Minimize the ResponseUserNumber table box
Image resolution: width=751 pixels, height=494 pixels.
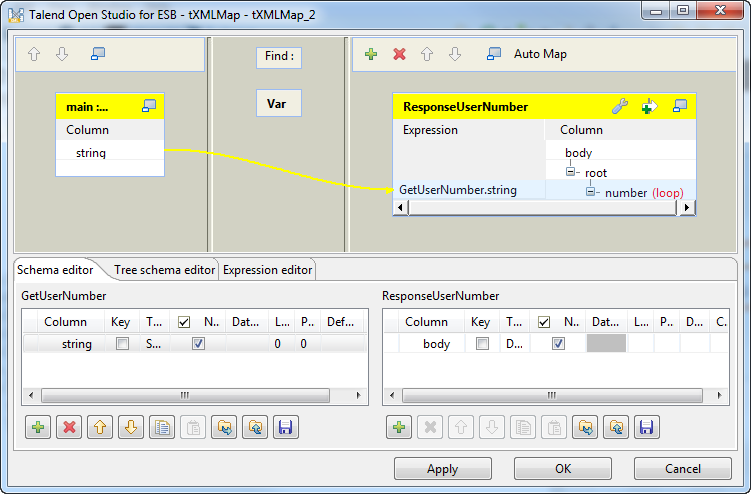pyautogui.click(x=680, y=106)
